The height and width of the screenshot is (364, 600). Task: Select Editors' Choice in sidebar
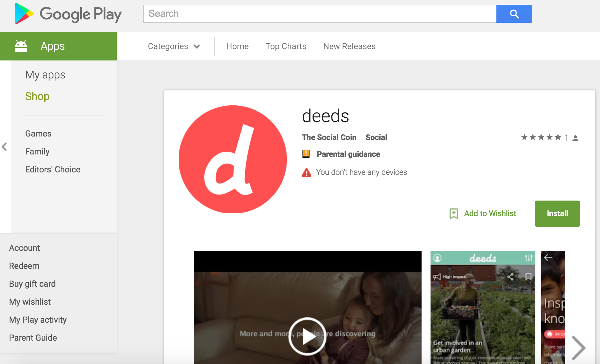53,169
